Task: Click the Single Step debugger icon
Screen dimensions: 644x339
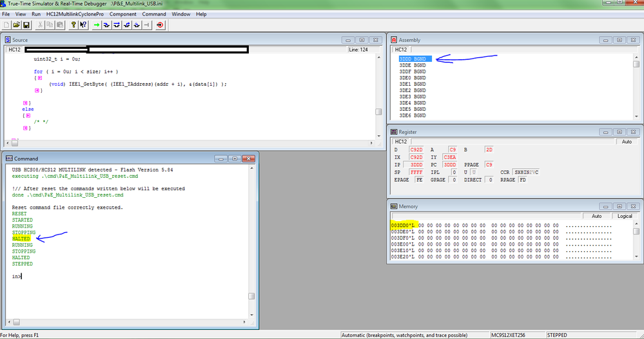Action: [x=106, y=25]
